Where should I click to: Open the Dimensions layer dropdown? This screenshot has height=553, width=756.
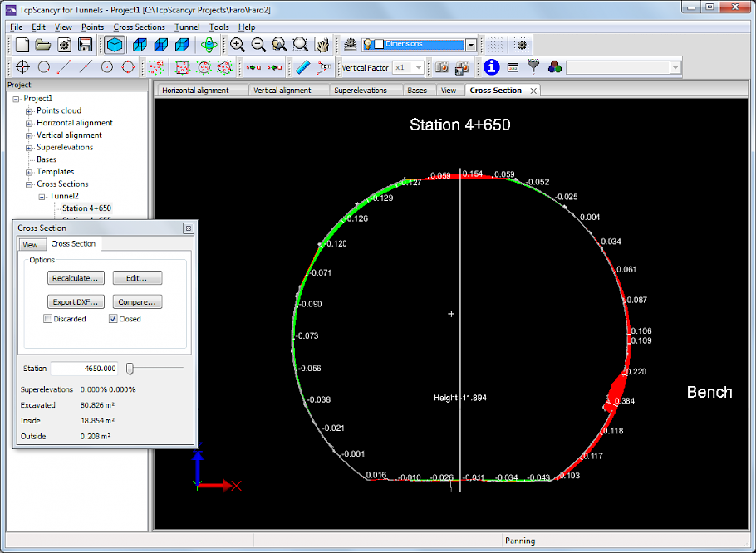coord(471,45)
